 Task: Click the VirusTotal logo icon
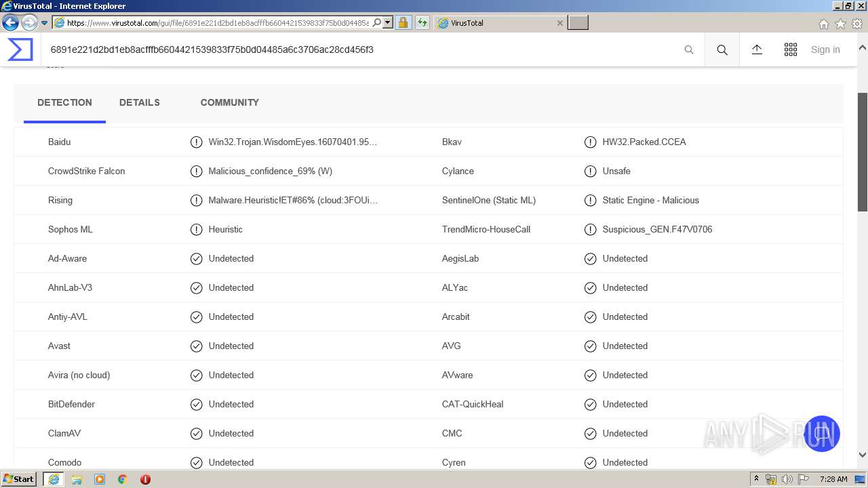point(20,49)
